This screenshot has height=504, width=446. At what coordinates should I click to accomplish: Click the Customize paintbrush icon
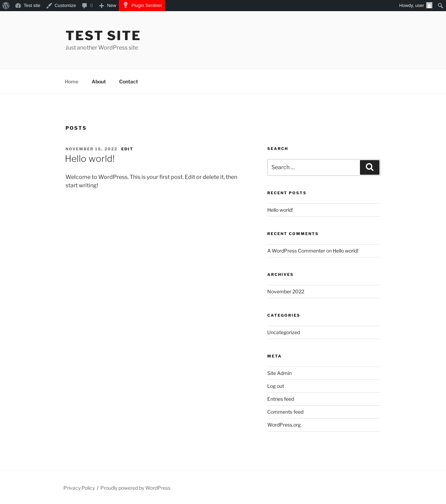click(x=49, y=6)
